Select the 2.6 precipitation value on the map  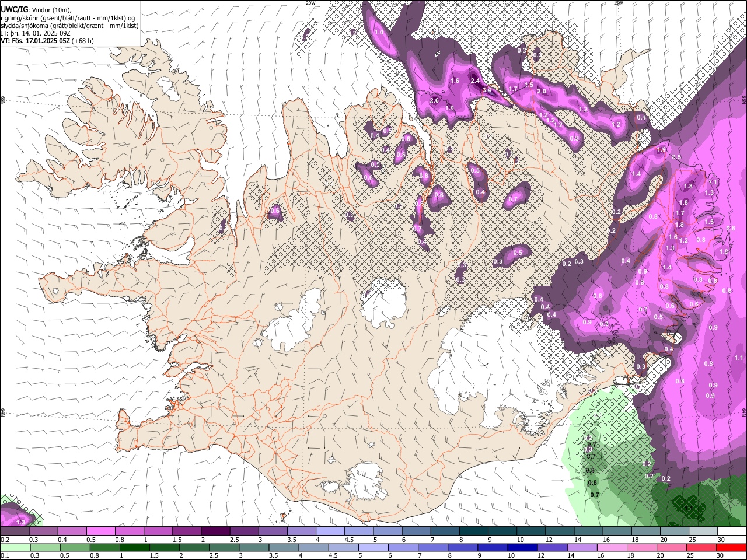(x=434, y=100)
